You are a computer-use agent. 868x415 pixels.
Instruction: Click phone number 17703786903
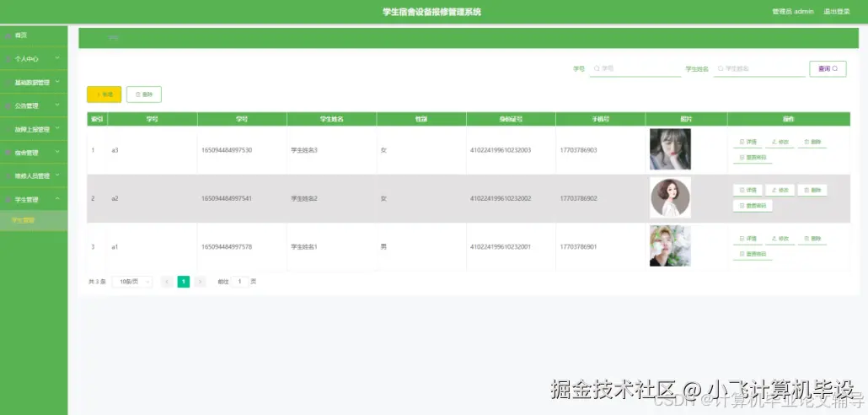tap(578, 150)
